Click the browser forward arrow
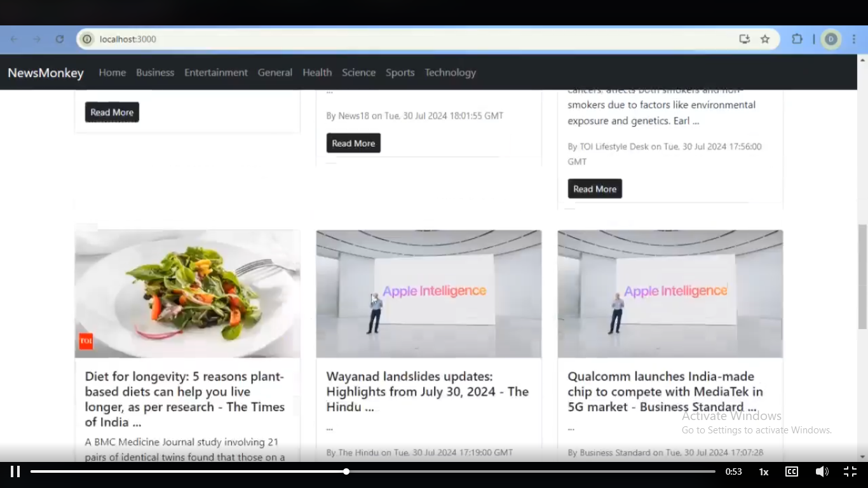This screenshot has height=488, width=868. 37,39
